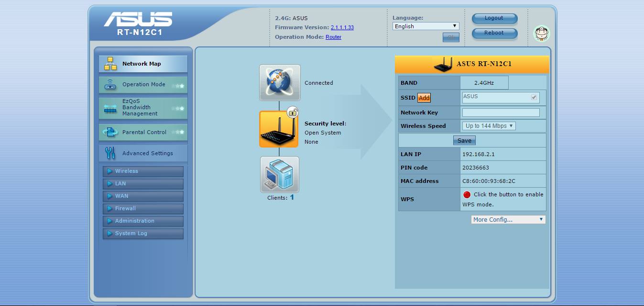Click the OK button under the Language dropdown
Screen dimensions: 644x306
(451, 37)
